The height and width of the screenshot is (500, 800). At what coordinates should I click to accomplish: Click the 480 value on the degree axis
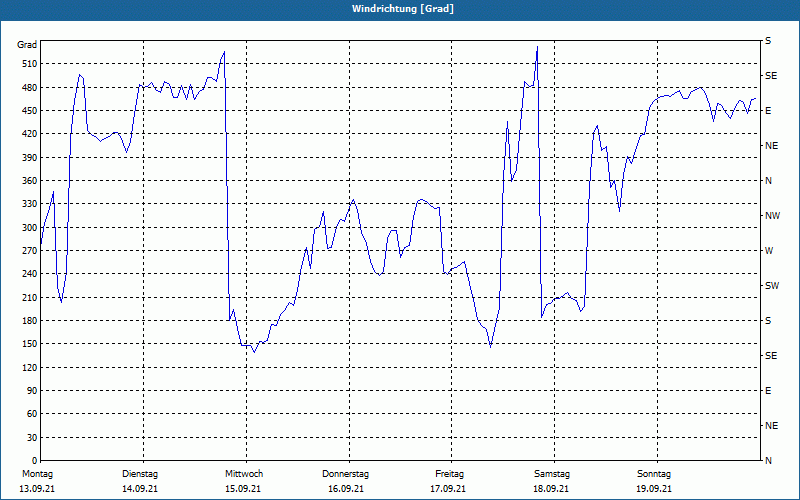pos(30,87)
